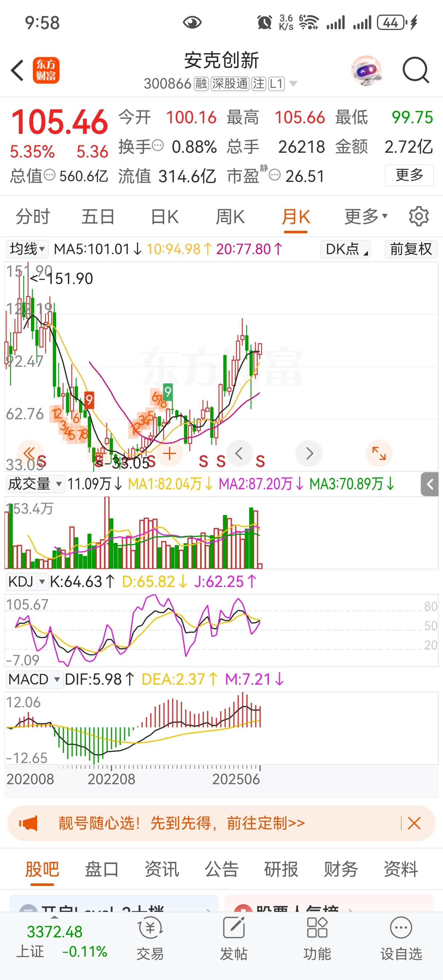Expand chart to fullscreen
The width and height of the screenshot is (443, 980).
(x=379, y=453)
